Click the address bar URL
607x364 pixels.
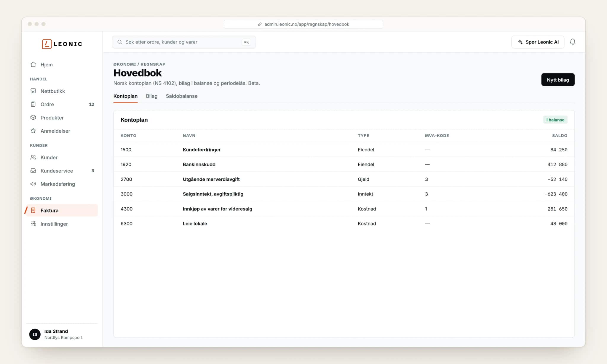(307, 24)
